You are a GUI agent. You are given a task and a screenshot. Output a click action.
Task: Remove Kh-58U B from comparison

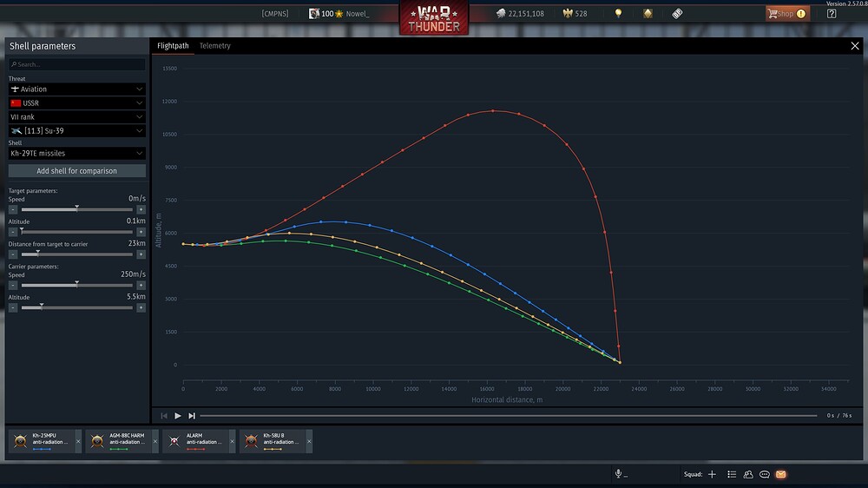tap(309, 441)
